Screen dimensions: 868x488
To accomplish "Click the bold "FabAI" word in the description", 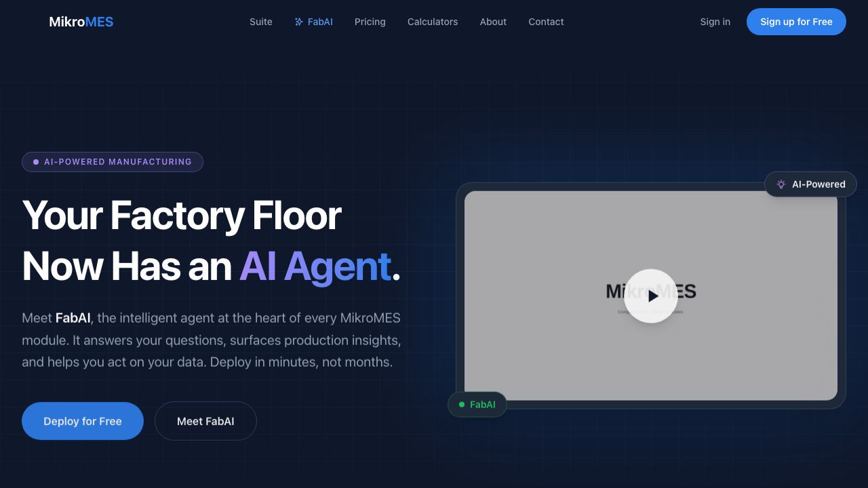I will pyautogui.click(x=73, y=318).
